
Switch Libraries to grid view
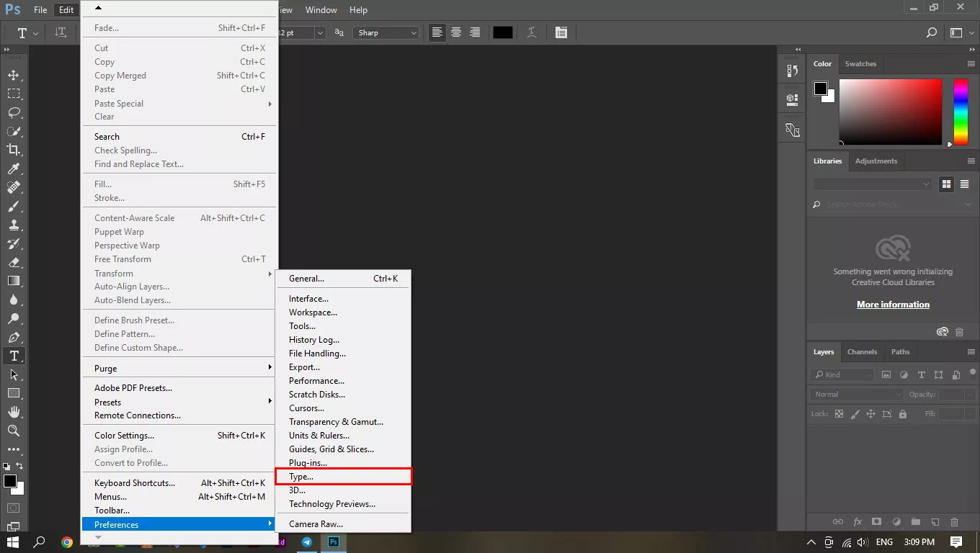point(947,184)
